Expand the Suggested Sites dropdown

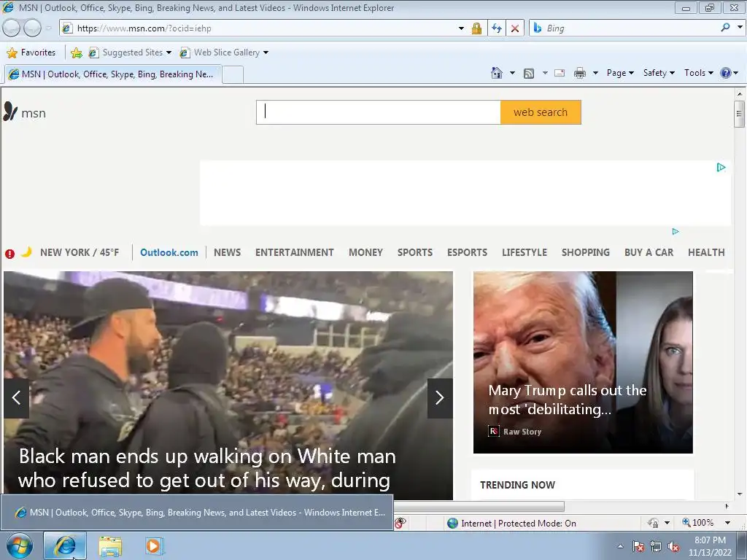[x=169, y=52]
